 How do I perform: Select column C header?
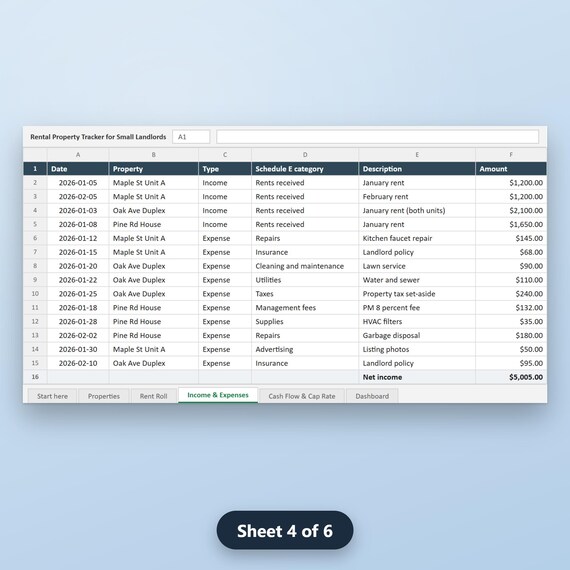225,155
